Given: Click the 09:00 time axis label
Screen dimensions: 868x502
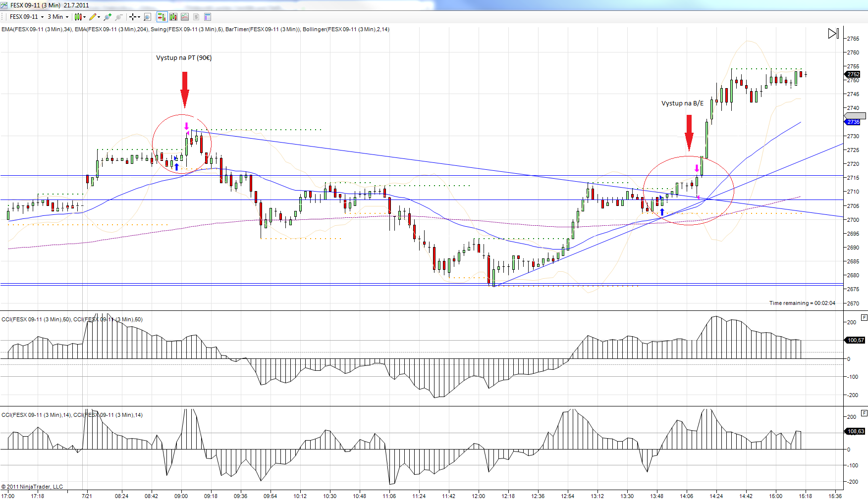Looking at the screenshot, I should coord(181,496).
